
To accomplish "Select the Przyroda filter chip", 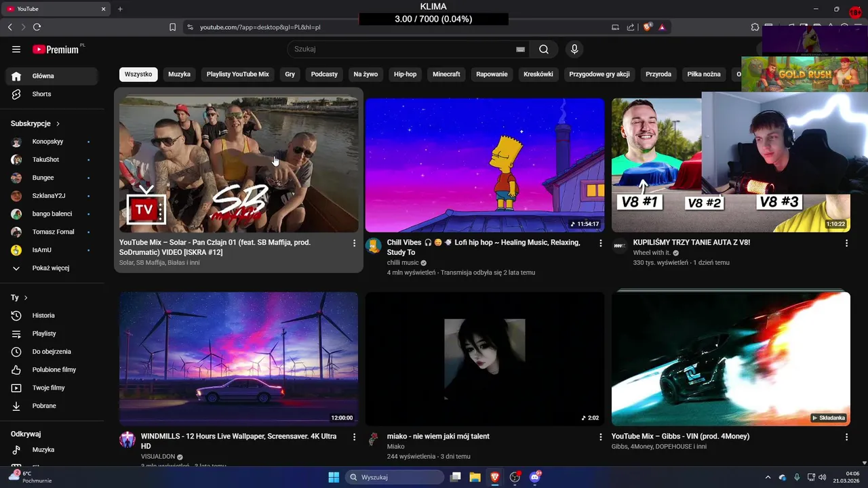I will click(658, 75).
